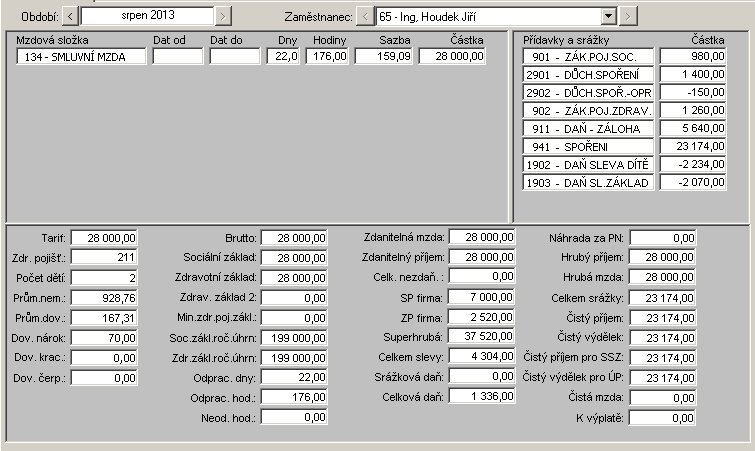This screenshot has height=451, width=755.
Task: Select row 911 - DAŇ - ZÁLOHA
Action: [x=588, y=129]
